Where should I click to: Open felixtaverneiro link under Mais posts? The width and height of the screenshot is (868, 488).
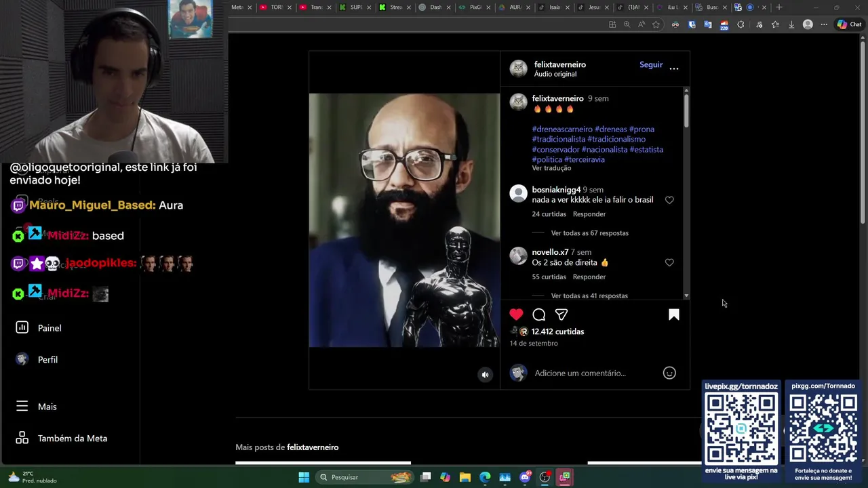tap(313, 447)
